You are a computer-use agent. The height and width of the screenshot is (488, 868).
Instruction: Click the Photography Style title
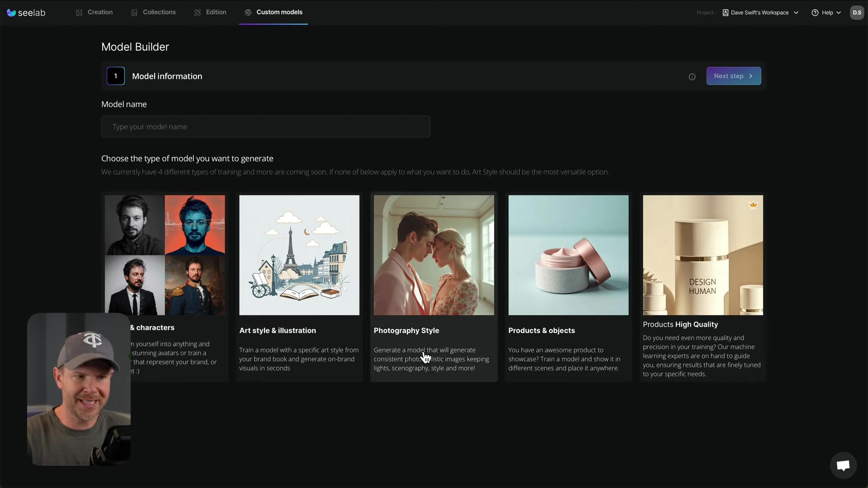pyautogui.click(x=406, y=330)
